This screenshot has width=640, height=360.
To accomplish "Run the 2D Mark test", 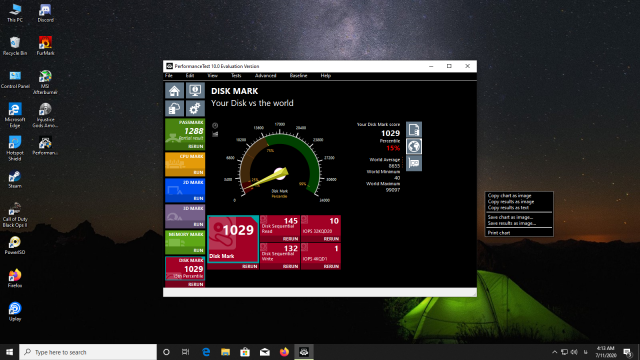I will (198, 198).
